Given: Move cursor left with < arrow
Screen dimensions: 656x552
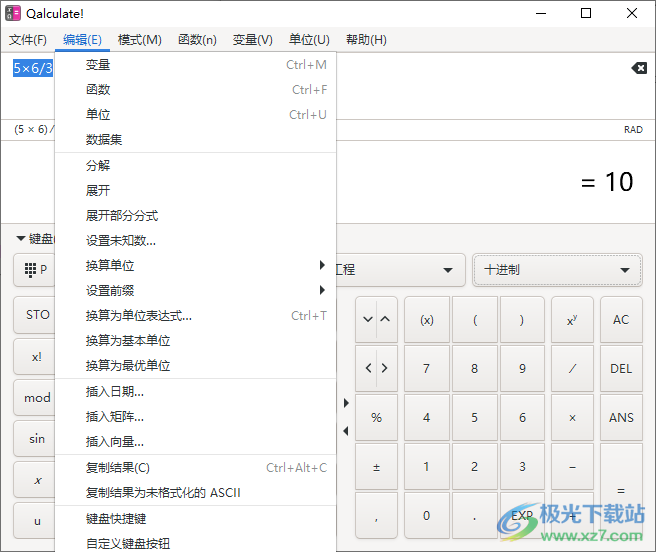Looking at the screenshot, I should coord(368,368).
